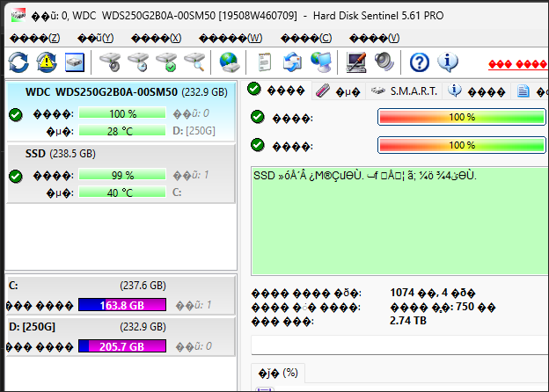549x392 pixels.
Task: Open help with the question mark icon
Action: 419,62
